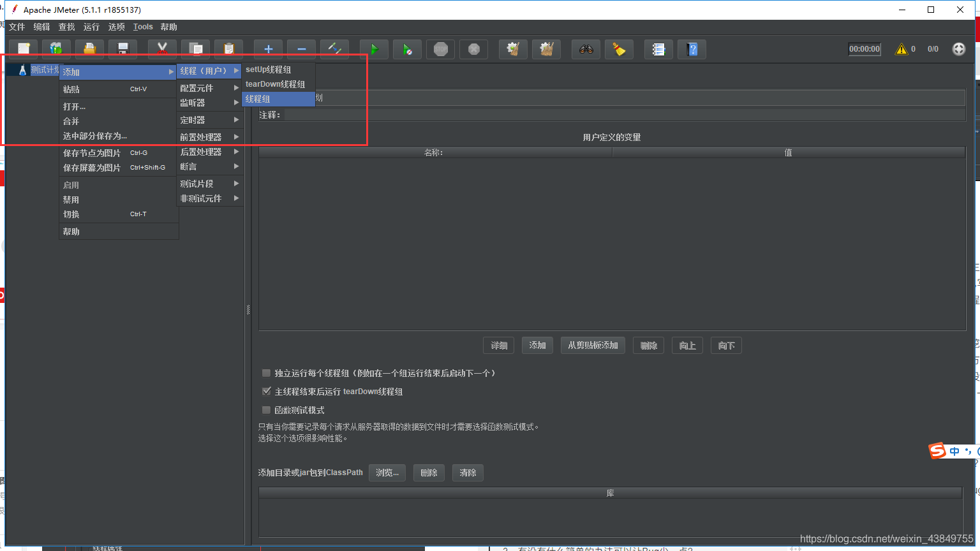Expand 测试片段 submenu
This screenshot has width=980, height=551.
click(x=209, y=184)
